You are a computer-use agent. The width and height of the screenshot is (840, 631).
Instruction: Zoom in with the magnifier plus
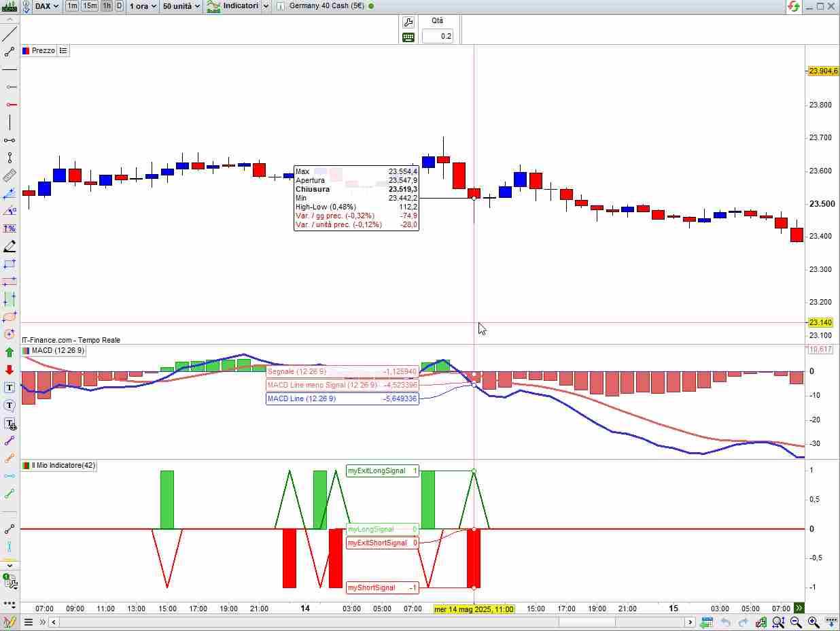click(x=813, y=622)
